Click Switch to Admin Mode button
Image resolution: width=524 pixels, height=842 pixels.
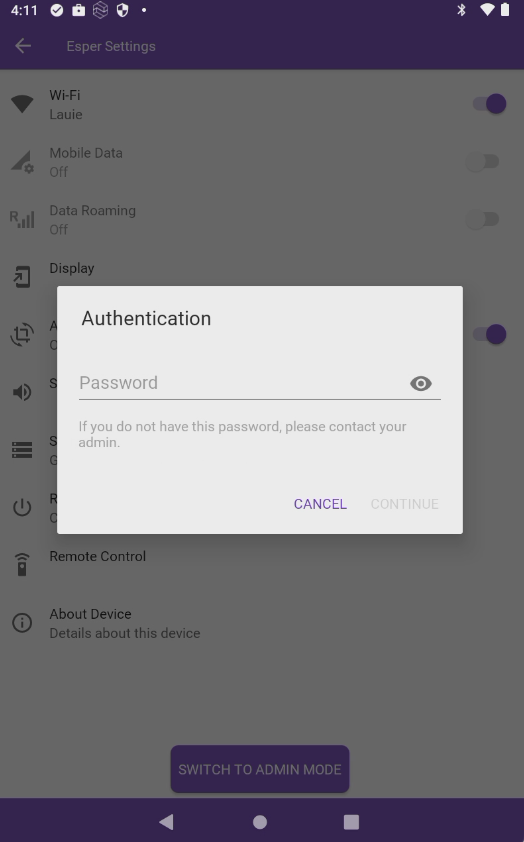tap(260, 769)
